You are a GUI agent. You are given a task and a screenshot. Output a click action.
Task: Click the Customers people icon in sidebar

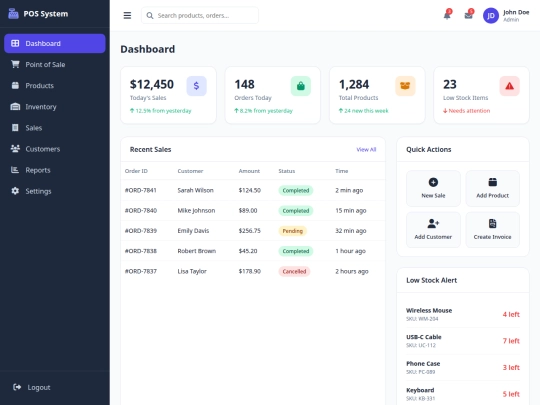(15, 149)
